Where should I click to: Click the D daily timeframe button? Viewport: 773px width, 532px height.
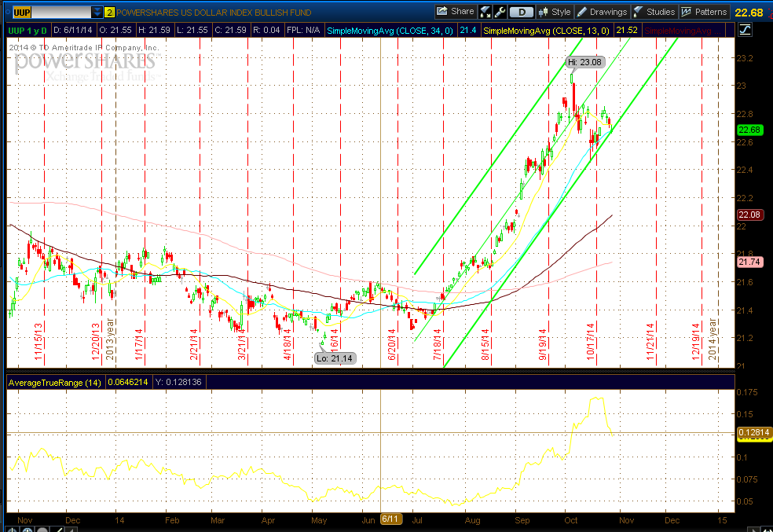click(x=521, y=12)
